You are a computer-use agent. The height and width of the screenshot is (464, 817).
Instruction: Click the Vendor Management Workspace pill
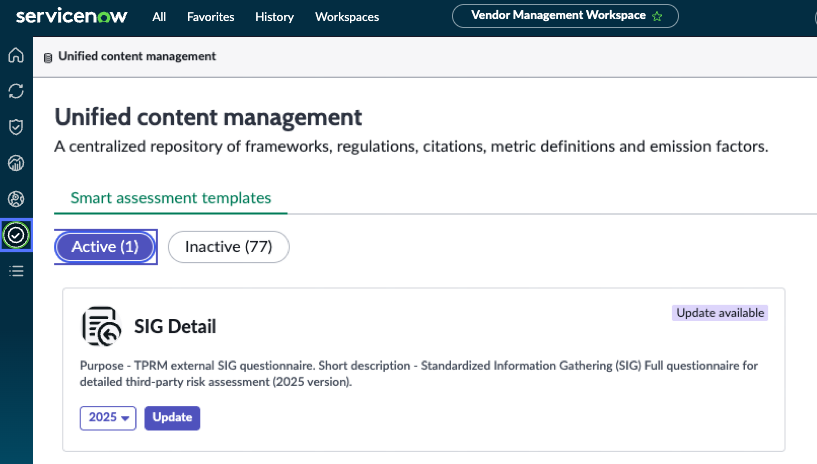[x=565, y=16]
